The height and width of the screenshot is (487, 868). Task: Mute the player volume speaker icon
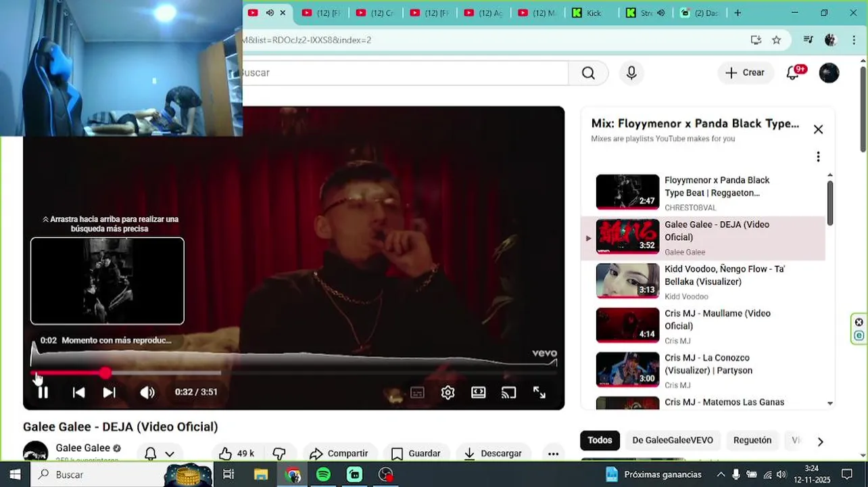[x=147, y=392]
